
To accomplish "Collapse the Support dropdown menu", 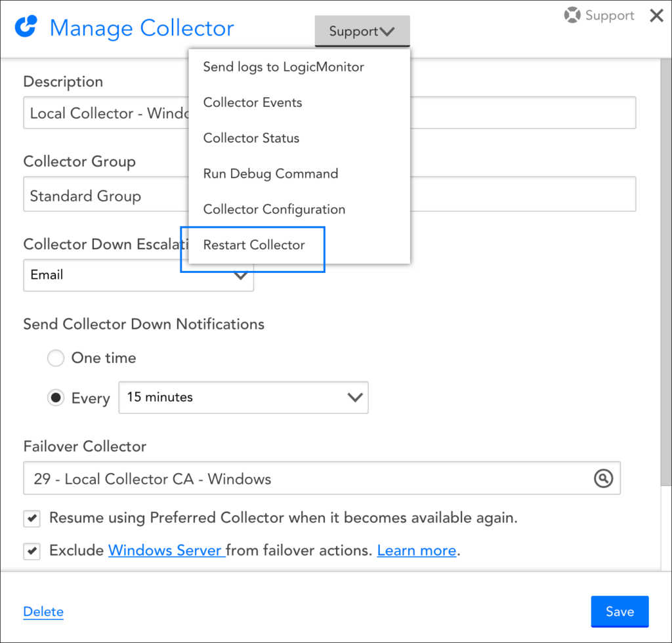I will 362,31.
